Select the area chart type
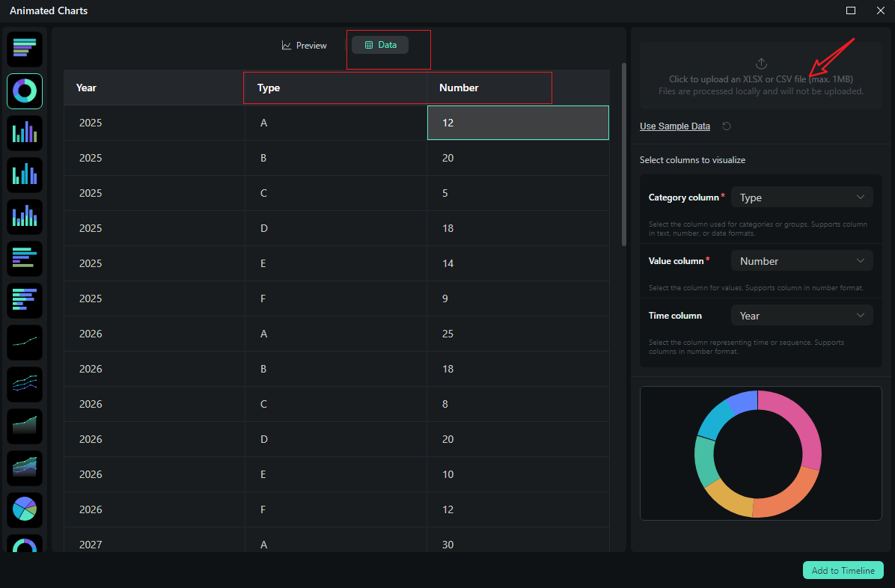 tap(25, 426)
